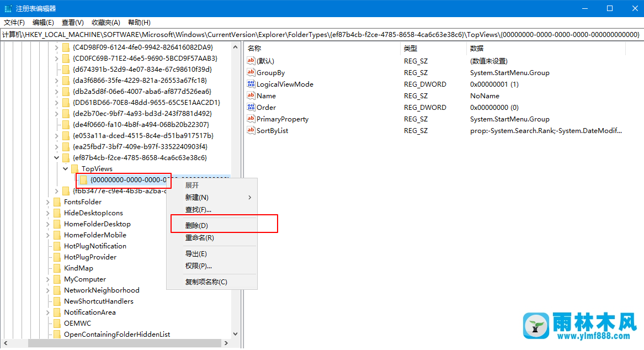Click tree vertical scrollbar up arrow
Screen dimensions: 644x350
[235, 47]
